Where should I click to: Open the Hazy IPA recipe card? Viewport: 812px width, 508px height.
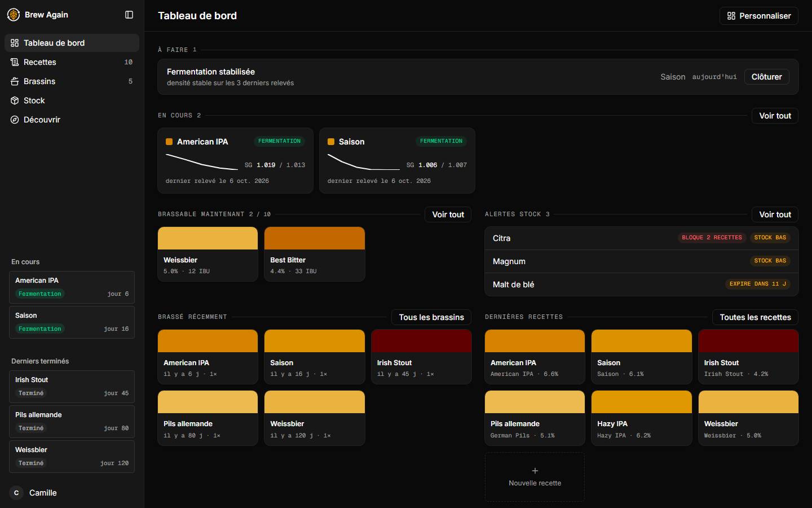(642, 418)
